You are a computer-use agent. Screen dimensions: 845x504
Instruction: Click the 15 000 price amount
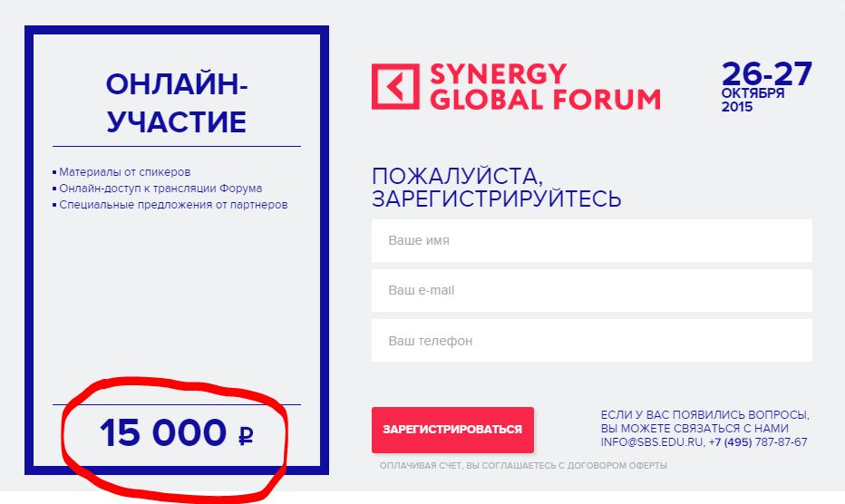point(163,433)
